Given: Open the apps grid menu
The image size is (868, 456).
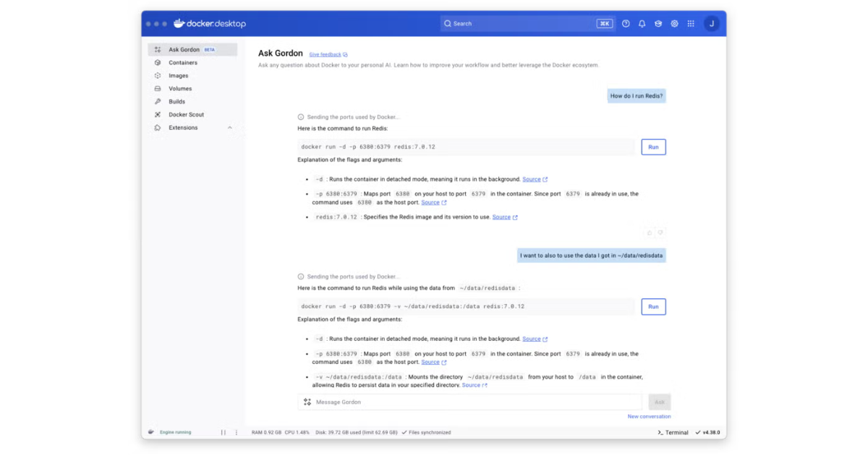Looking at the screenshot, I should pos(692,23).
